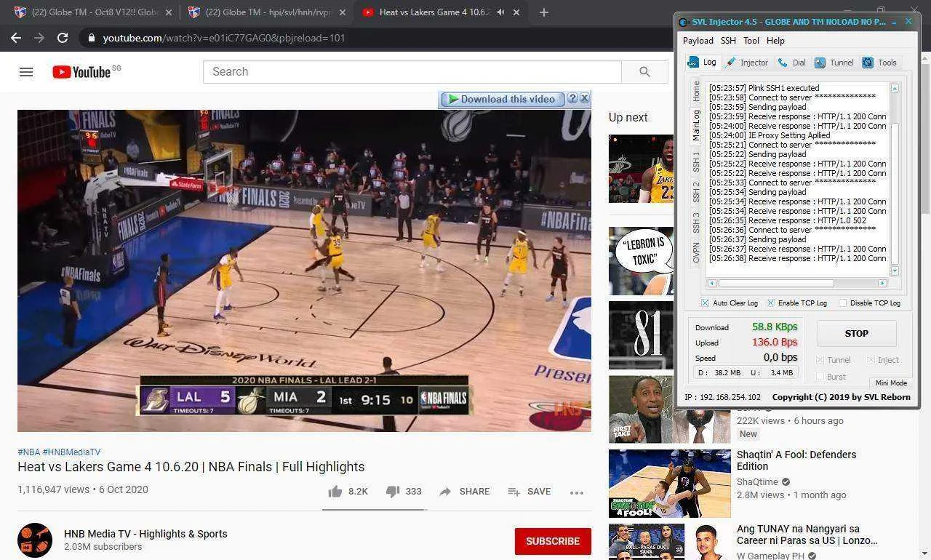Close the Download this video bar
The image size is (931, 560).
click(x=584, y=98)
